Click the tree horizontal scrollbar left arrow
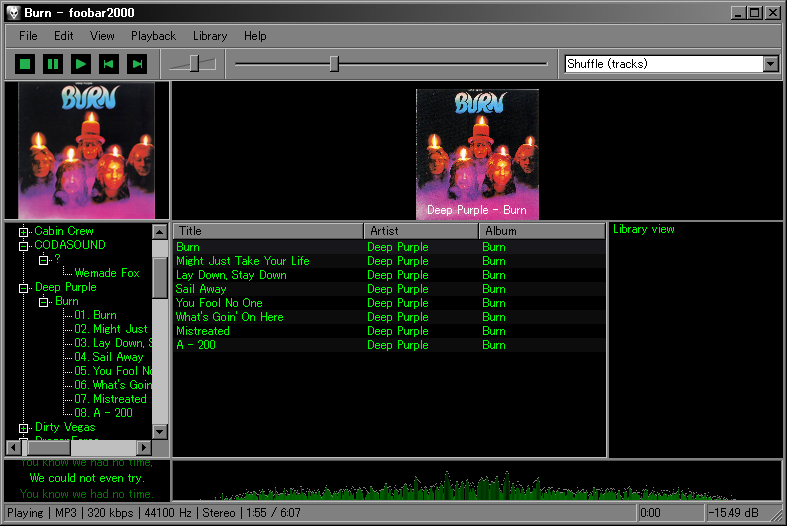Image resolution: width=787 pixels, height=526 pixels. tap(14, 447)
